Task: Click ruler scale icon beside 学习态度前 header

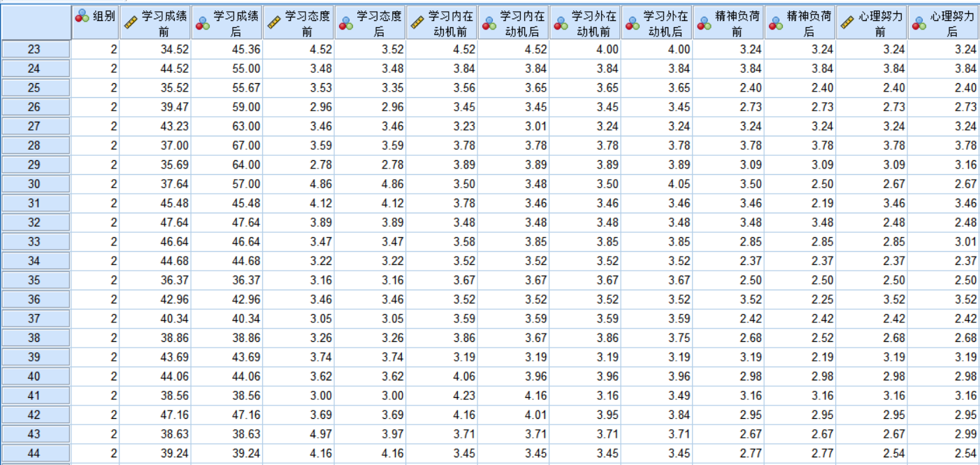Action: coord(274,23)
